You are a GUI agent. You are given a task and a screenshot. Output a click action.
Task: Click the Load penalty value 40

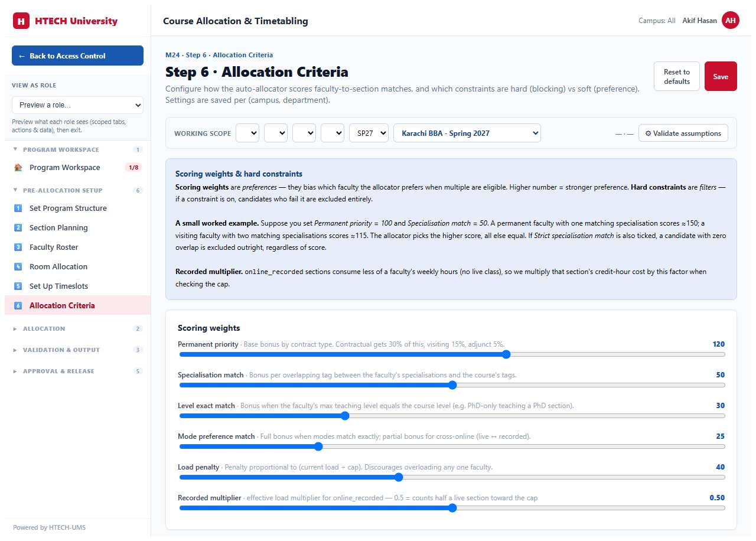[720, 467]
